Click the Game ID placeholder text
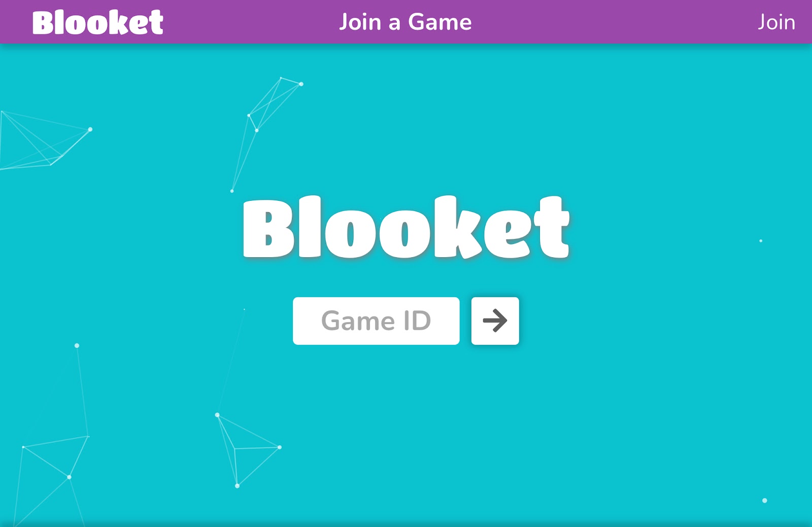812x527 pixels. (376, 321)
